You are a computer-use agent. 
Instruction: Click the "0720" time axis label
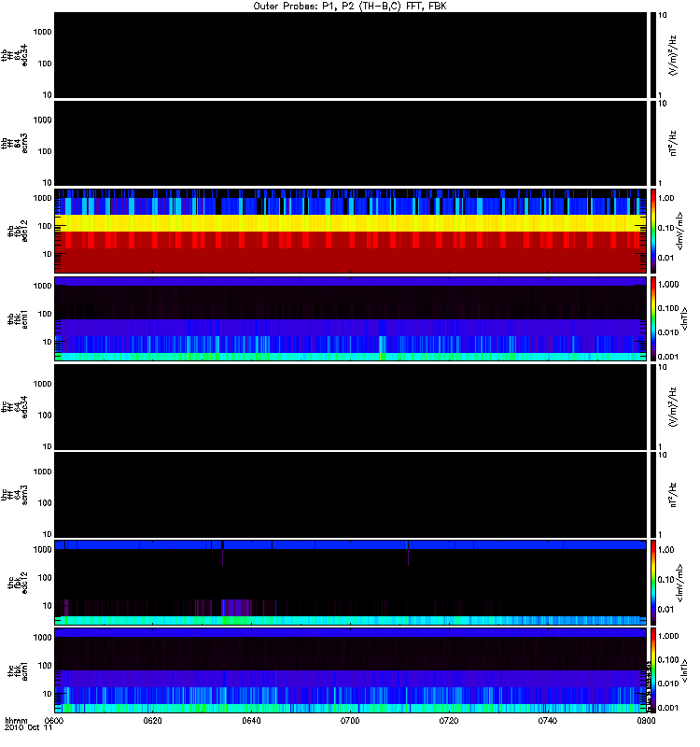pyautogui.click(x=449, y=720)
